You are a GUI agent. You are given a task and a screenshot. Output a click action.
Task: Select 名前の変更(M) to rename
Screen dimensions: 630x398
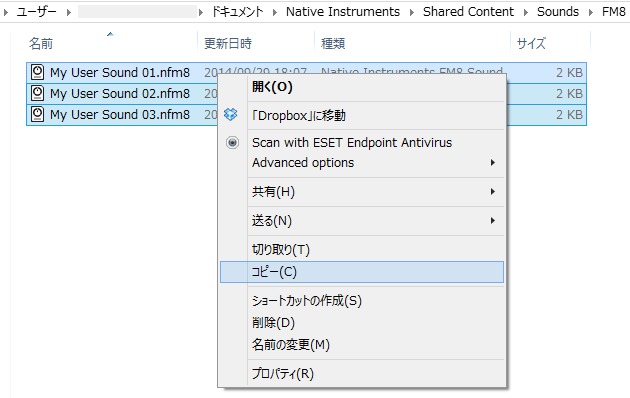tap(362, 345)
